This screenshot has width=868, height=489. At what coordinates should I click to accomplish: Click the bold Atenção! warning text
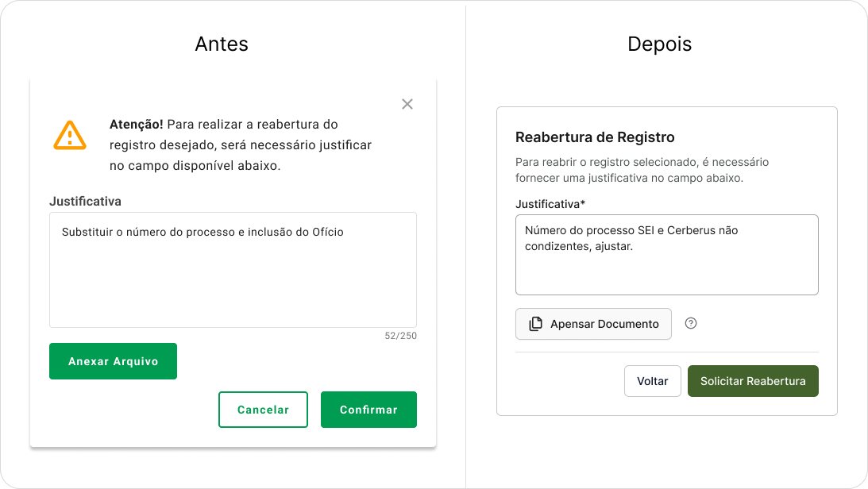[137, 125]
